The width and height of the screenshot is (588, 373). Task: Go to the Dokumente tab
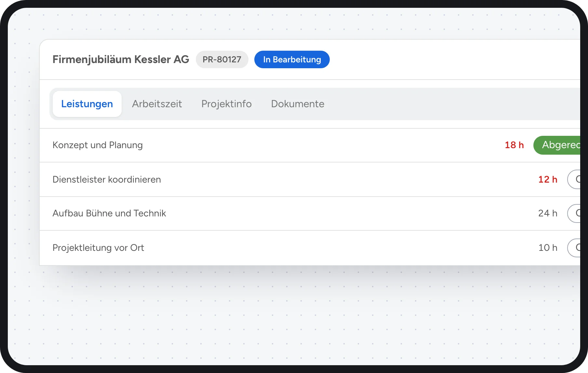pyautogui.click(x=298, y=104)
